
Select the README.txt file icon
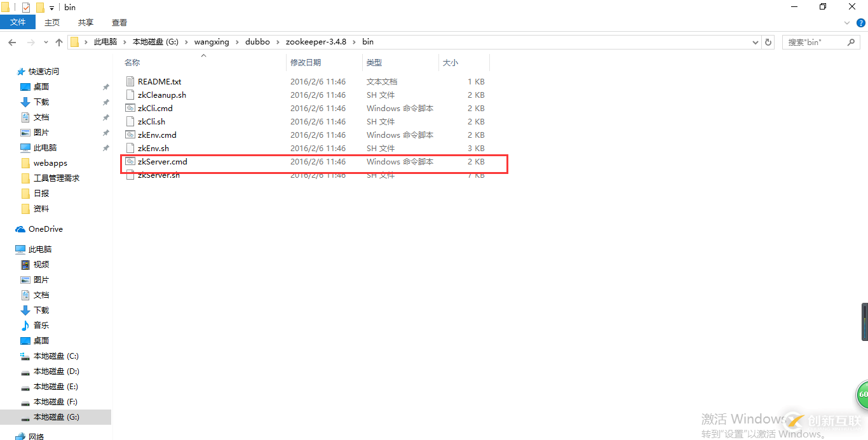pyautogui.click(x=130, y=82)
